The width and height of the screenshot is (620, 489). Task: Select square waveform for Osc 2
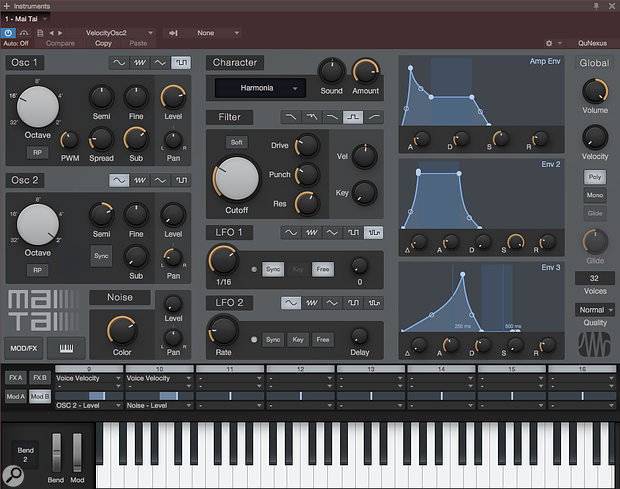click(181, 180)
